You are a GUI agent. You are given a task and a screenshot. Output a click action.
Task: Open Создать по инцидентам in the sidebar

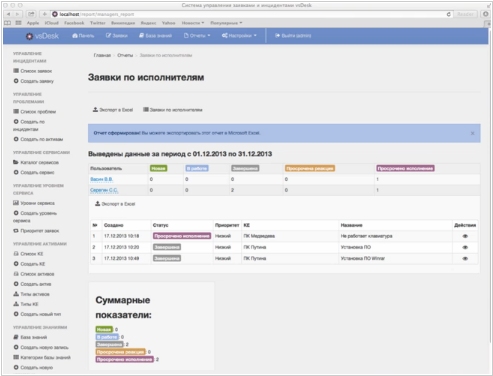coord(29,125)
